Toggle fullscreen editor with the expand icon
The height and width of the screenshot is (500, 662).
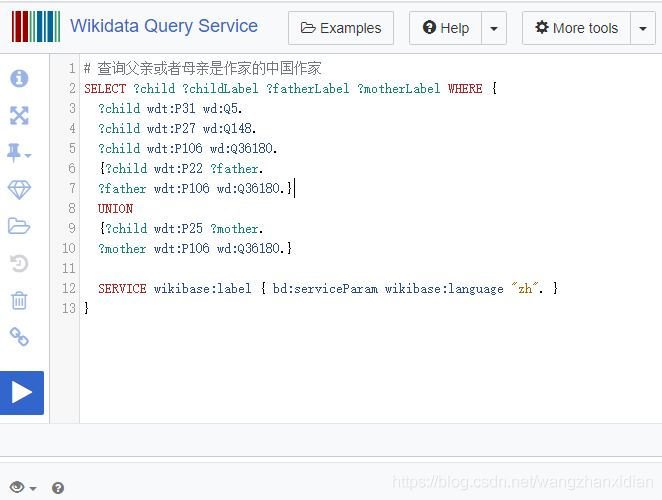pos(19,115)
